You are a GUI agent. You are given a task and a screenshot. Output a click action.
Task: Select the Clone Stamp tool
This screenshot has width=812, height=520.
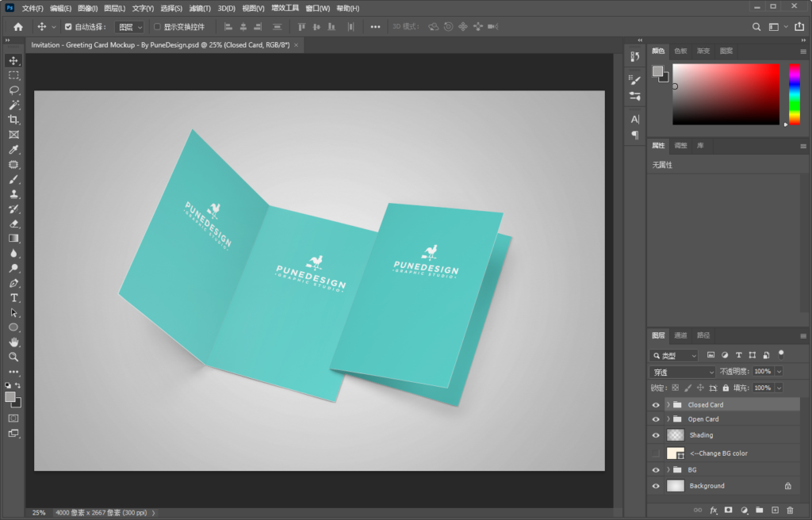pos(13,194)
